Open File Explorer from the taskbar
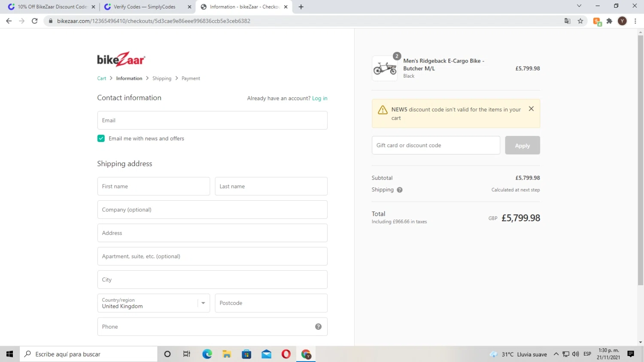644x362 pixels. (227, 354)
